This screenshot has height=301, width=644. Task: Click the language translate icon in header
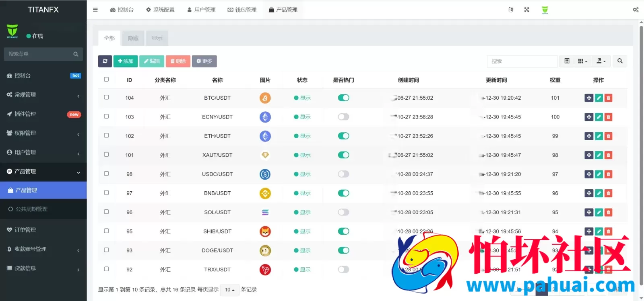(511, 10)
